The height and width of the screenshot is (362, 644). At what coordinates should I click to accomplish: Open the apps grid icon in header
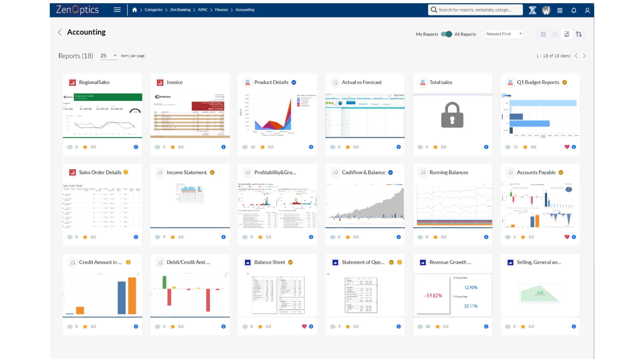(560, 10)
